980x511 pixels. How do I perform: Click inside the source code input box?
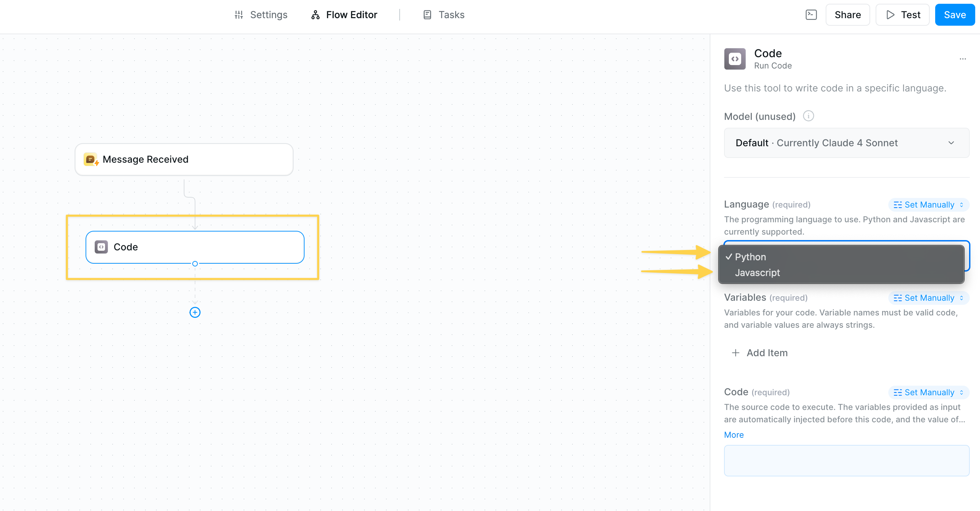[846, 460]
